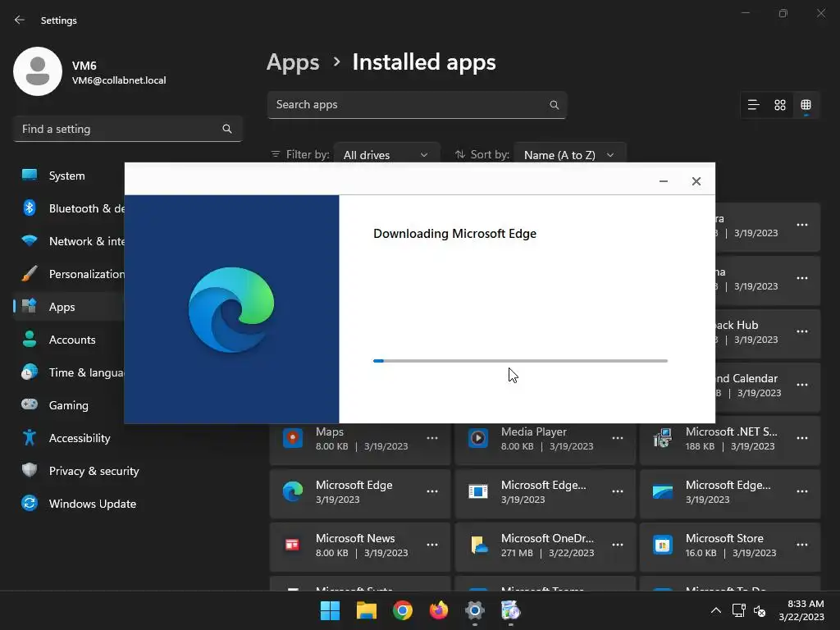Click the Microsoft OneDrive app icon
The image size is (840, 630).
[x=478, y=545]
